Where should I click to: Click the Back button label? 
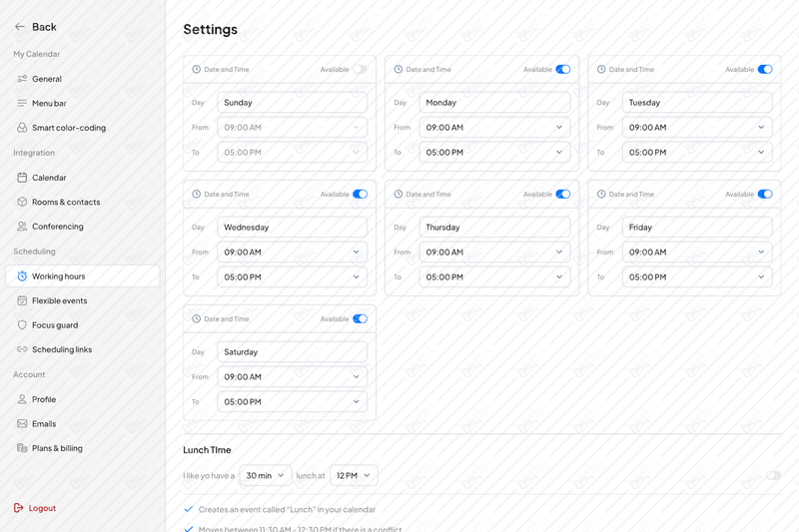click(44, 27)
